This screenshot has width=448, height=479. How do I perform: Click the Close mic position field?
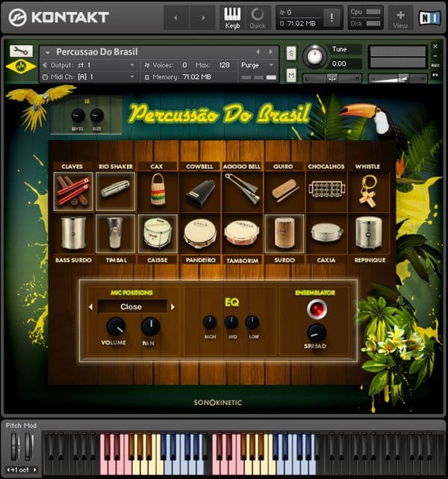(x=132, y=306)
